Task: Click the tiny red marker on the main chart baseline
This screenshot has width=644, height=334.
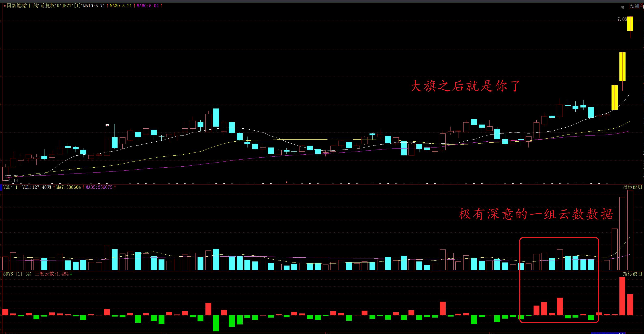Action: point(286,182)
